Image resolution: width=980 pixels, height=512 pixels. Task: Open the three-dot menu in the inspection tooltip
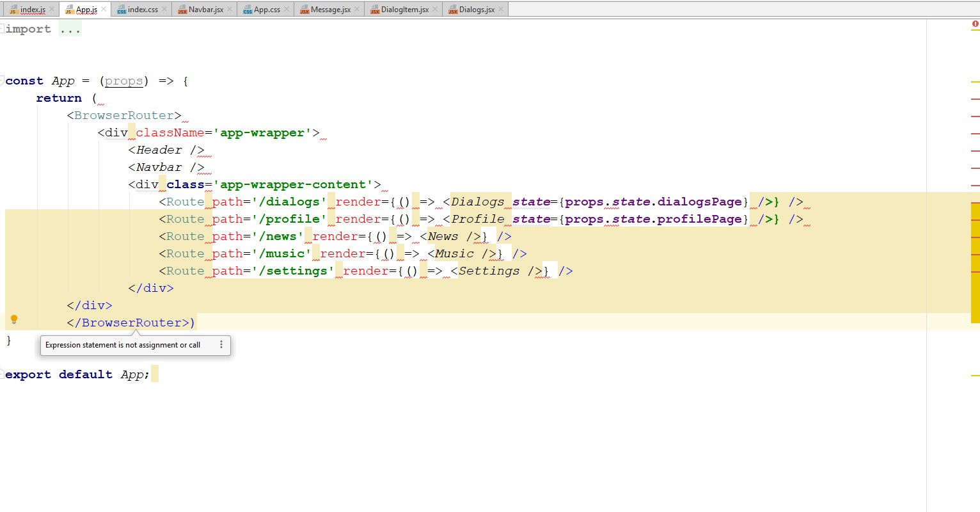click(221, 345)
